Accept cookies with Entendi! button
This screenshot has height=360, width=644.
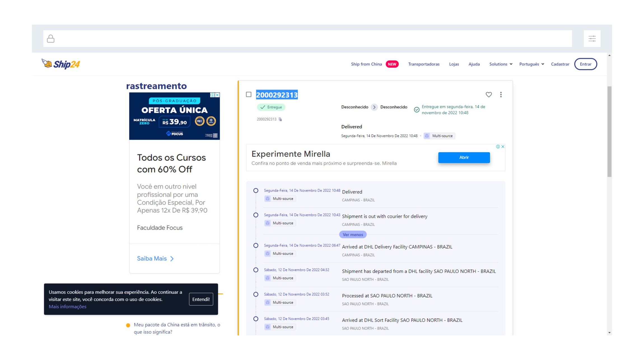pyautogui.click(x=201, y=299)
